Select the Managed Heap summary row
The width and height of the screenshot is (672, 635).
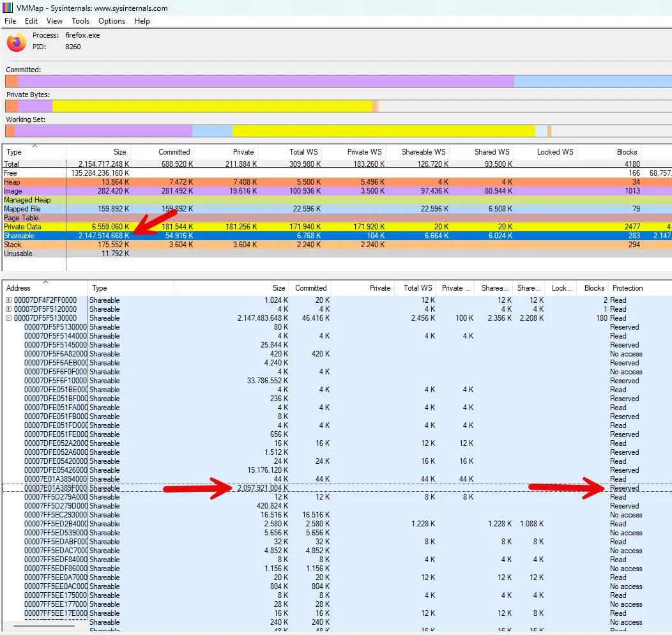tap(337, 200)
